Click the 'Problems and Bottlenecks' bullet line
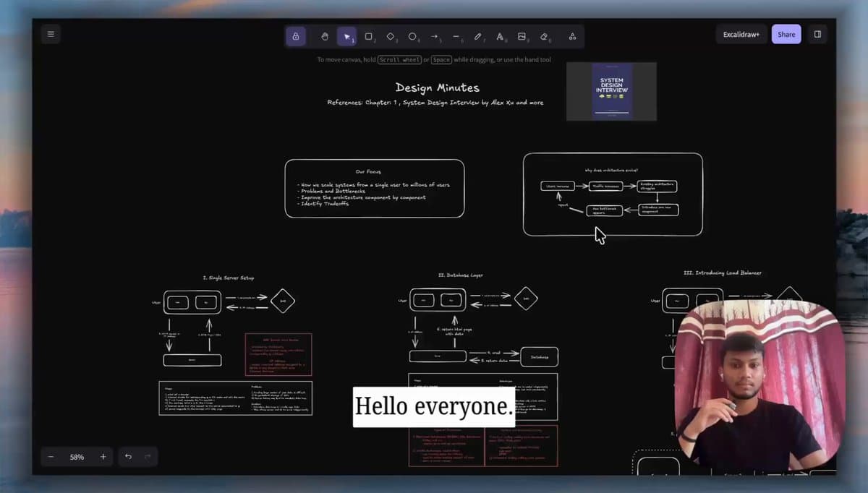Screen dimensions: 868x493 click(333, 191)
